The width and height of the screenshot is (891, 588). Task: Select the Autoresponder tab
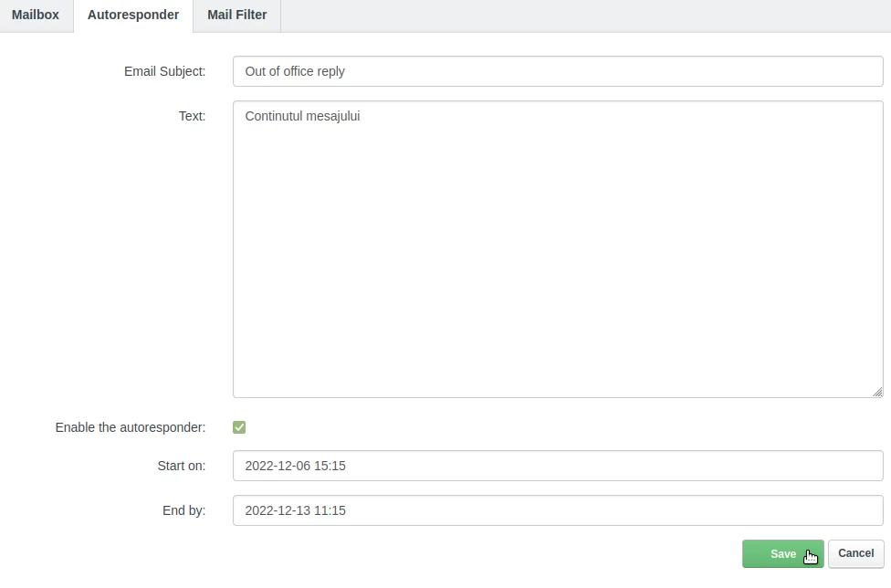133,16
